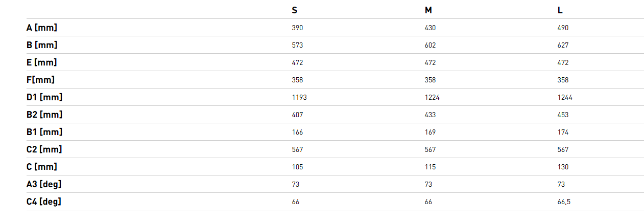Select the D1 [mm] row label

coord(44,97)
